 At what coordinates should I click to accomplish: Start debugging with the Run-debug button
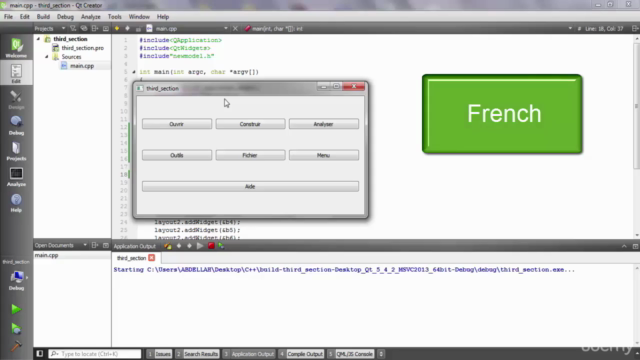pos(16,329)
